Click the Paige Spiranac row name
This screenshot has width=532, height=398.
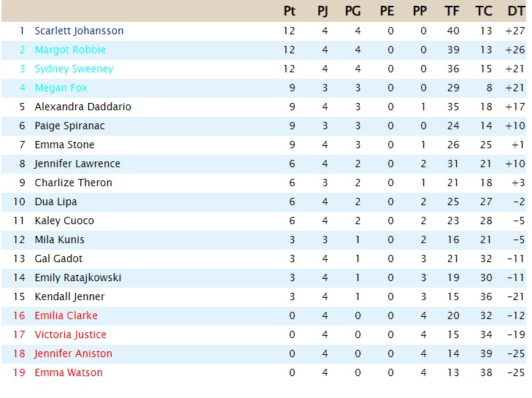pyautogui.click(x=69, y=126)
